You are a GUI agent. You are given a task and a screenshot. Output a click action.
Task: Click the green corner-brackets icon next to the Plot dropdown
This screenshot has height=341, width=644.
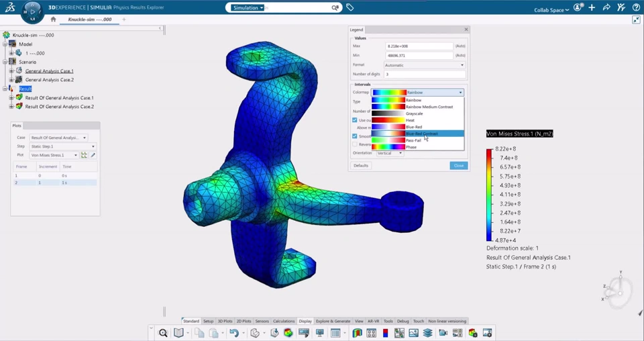(x=85, y=155)
